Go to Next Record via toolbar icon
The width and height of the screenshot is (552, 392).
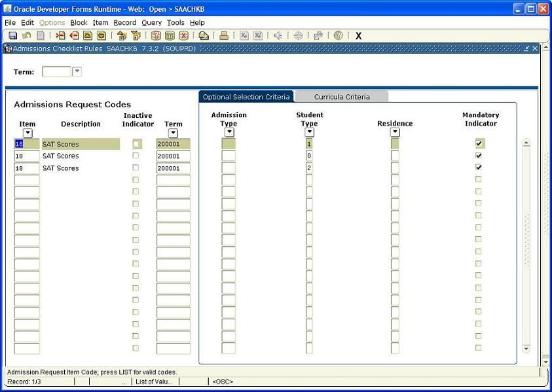pyautogui.click(x=101, y=35)
